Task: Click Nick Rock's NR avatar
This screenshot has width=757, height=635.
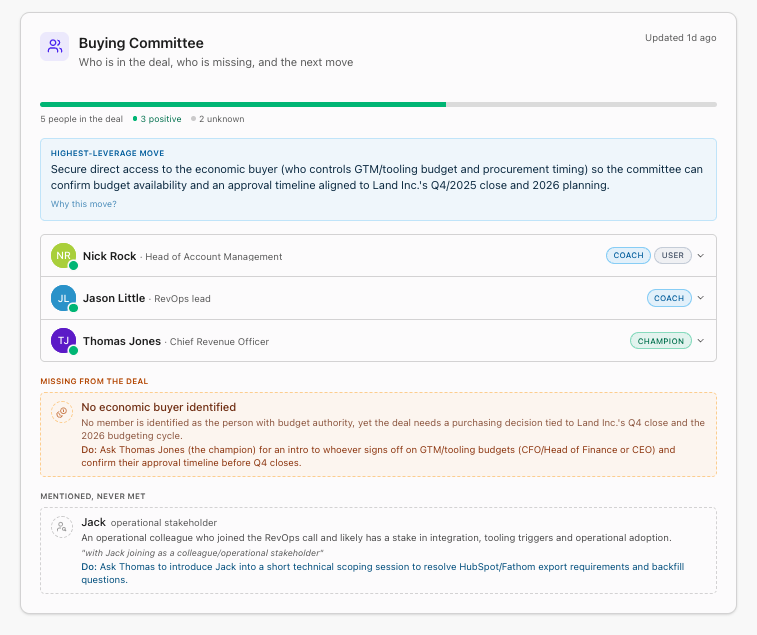Action: point(64,255)
